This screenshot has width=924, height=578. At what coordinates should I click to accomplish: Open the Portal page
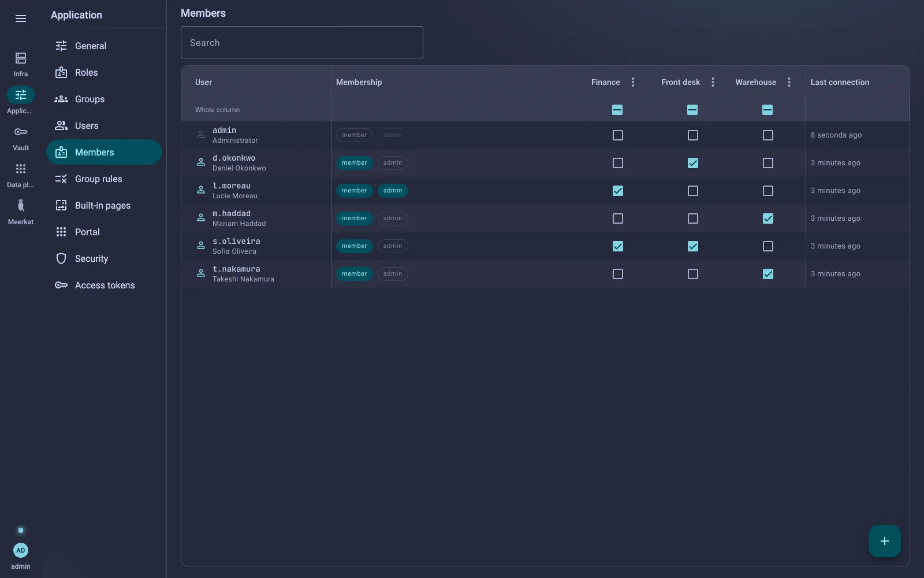pos(104,232)
